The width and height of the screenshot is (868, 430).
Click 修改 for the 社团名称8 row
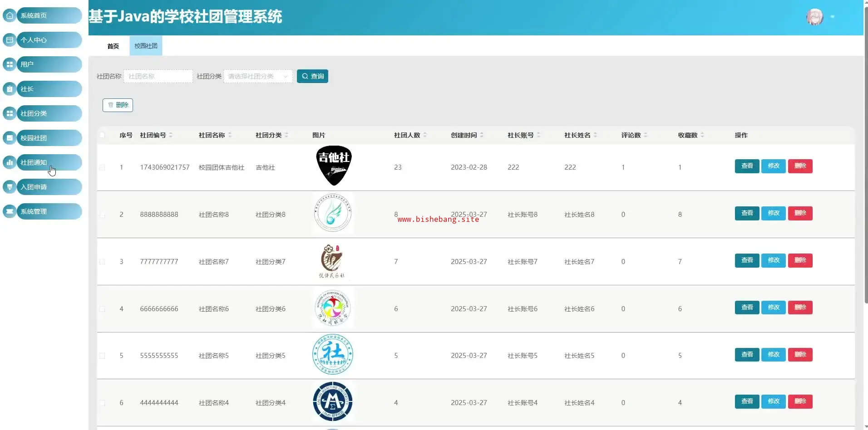coord(774,213)
